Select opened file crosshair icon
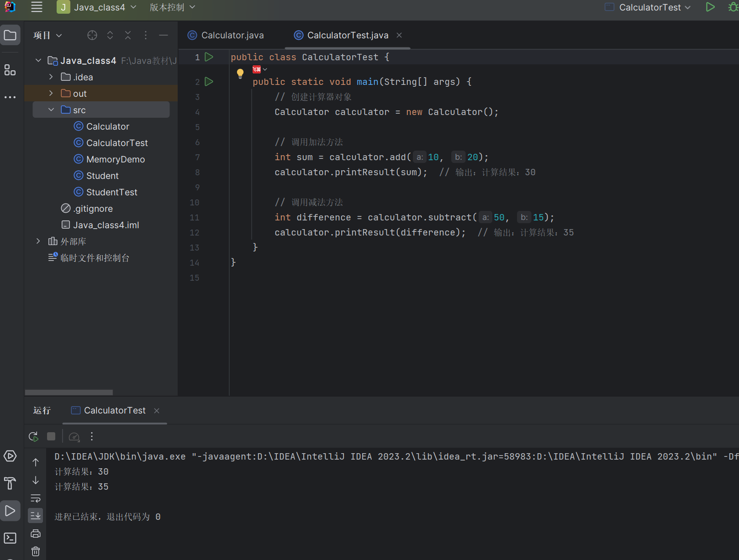The image size is (739, 560). 92,35
